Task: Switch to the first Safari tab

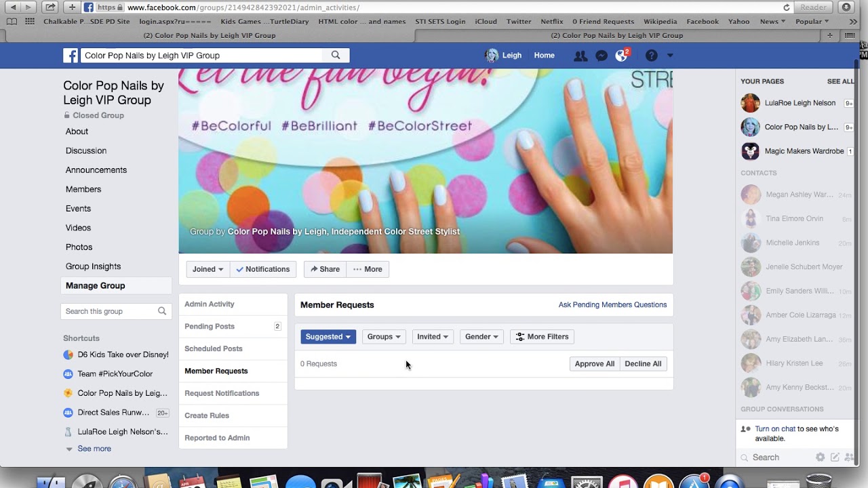Action: point(210,35)
